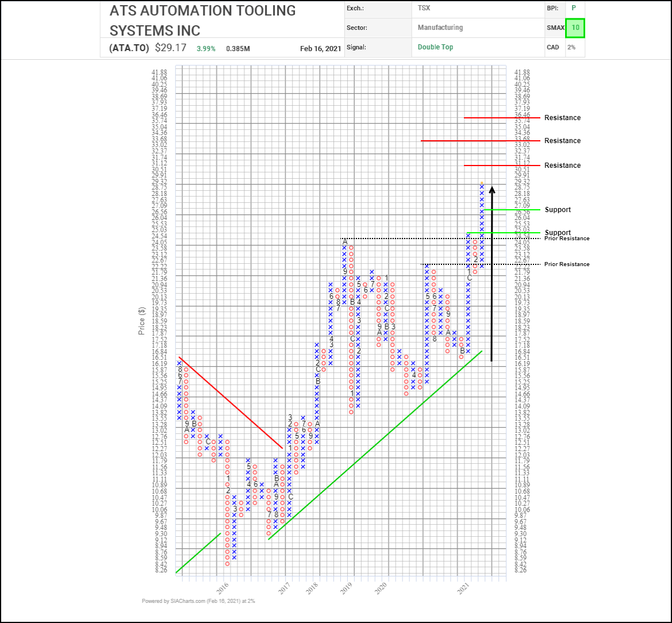The width and height of the screenshot is (672, 623).
Task: Click the orange marker atop the latest X column
Action: [x=482, y=183]
